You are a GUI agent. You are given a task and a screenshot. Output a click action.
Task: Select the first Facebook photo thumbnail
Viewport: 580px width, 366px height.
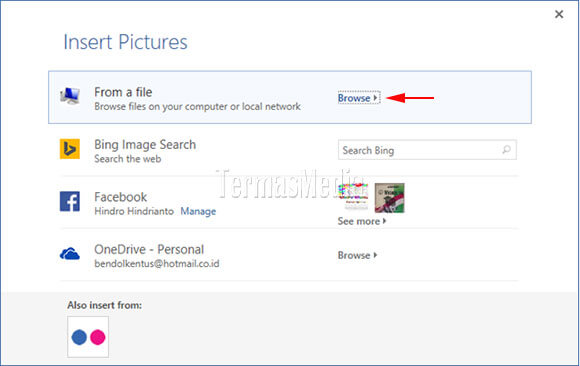pos(353,196)
